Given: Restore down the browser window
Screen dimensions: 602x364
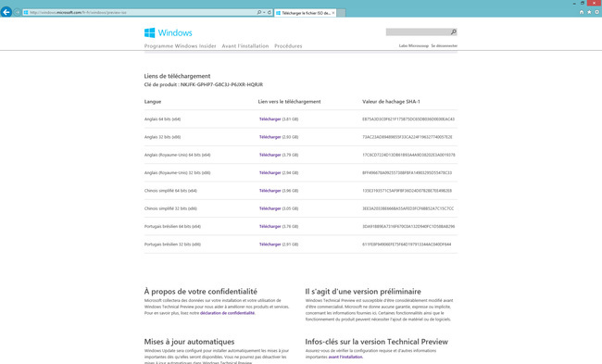Looking at the screenshot, I should (x=583, y=3).
